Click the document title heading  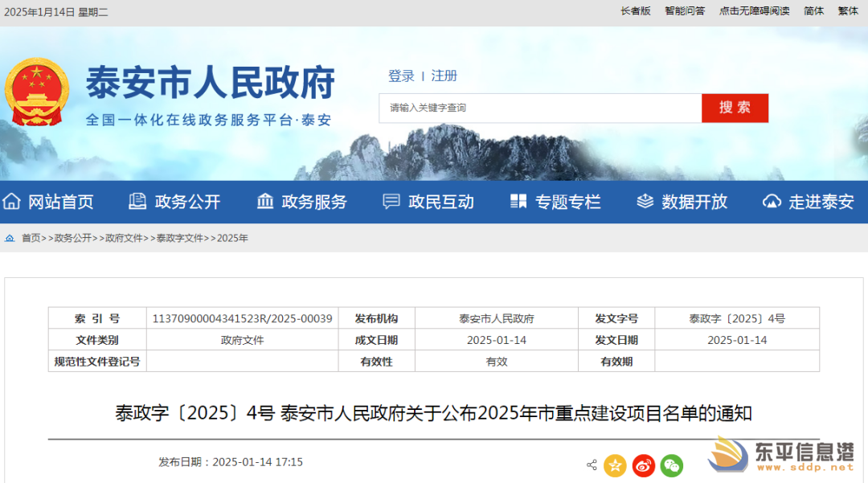[x=433, y=413]
